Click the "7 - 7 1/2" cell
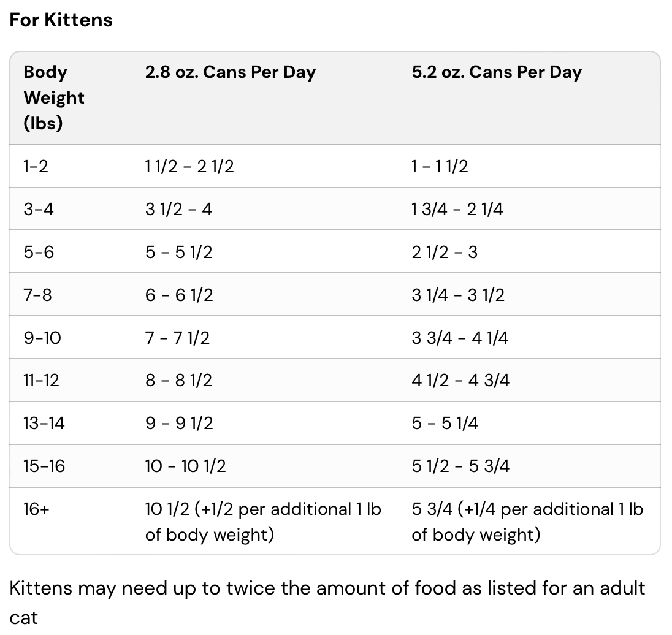The width and height of the screenshot is (672, 635). coord(178,338)
